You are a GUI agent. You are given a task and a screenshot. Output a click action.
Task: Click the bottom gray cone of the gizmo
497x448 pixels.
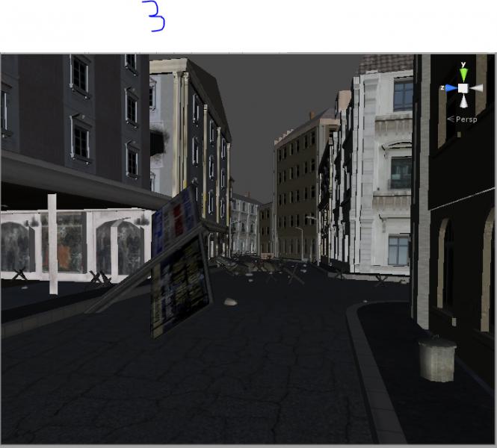pyautogui.click(x=463, y=101)
